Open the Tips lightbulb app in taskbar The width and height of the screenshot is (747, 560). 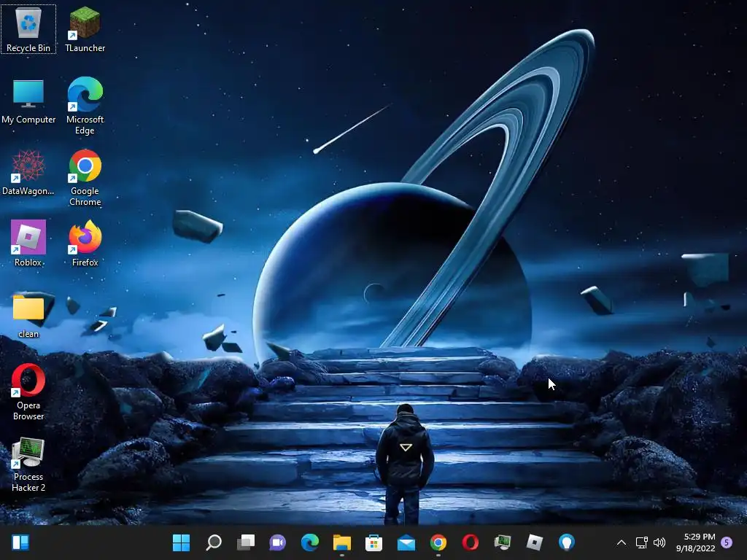coord(566,542)
